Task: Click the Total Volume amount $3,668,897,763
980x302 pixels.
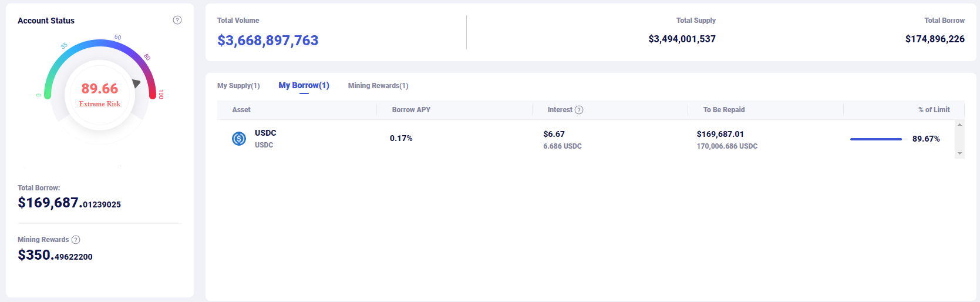Action: point(268,41)
